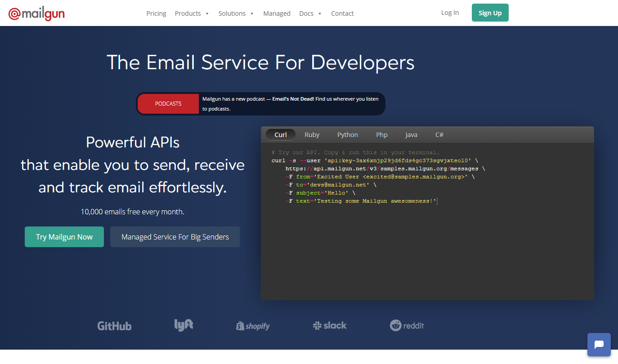The width and height of the screenshot is (618, 364).
Task: Expand the Docs dropdown menu
Action: point(310,13)
